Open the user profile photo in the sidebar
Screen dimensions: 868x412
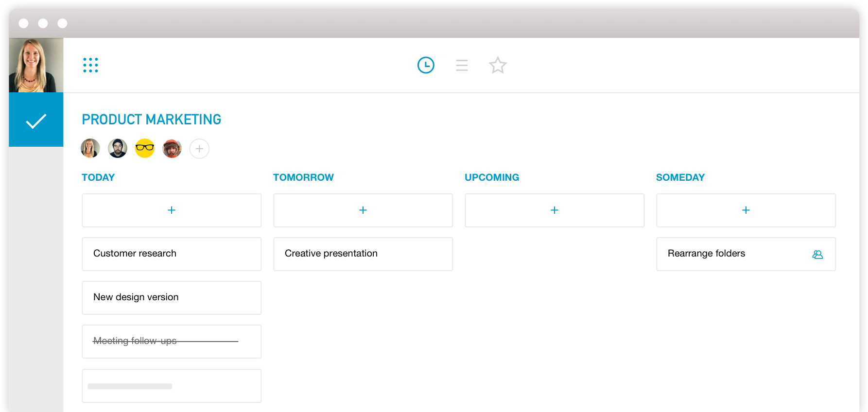click(x=36, y=65)
